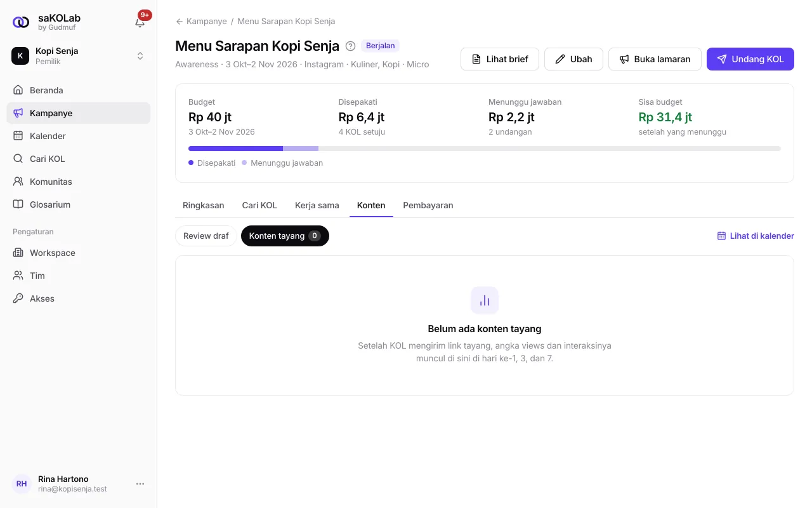
Task: Click the budget progress bar
Action: tap(485, 149)
